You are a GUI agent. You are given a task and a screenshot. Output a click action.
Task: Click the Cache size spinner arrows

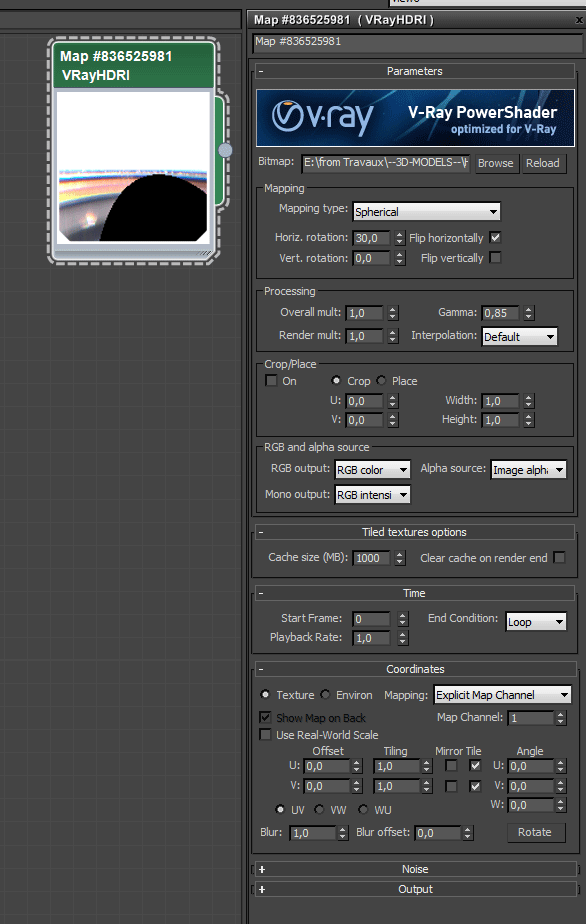(400, 558)
